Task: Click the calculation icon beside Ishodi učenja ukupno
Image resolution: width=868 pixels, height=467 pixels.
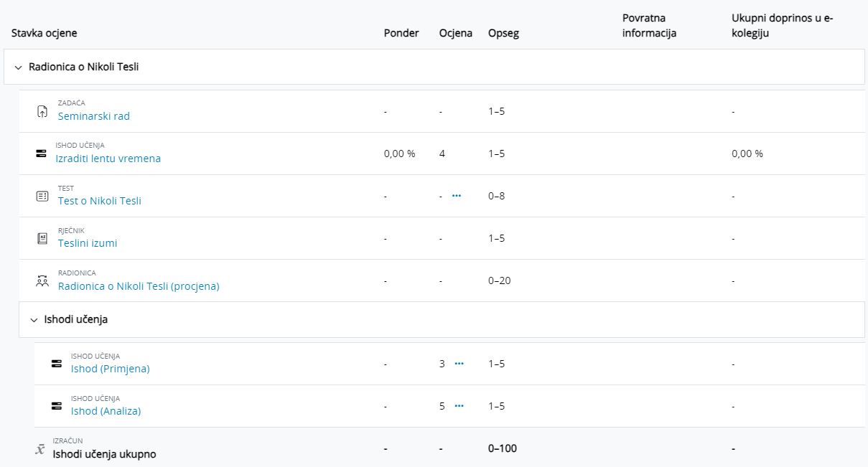Action: coord(41,448)
